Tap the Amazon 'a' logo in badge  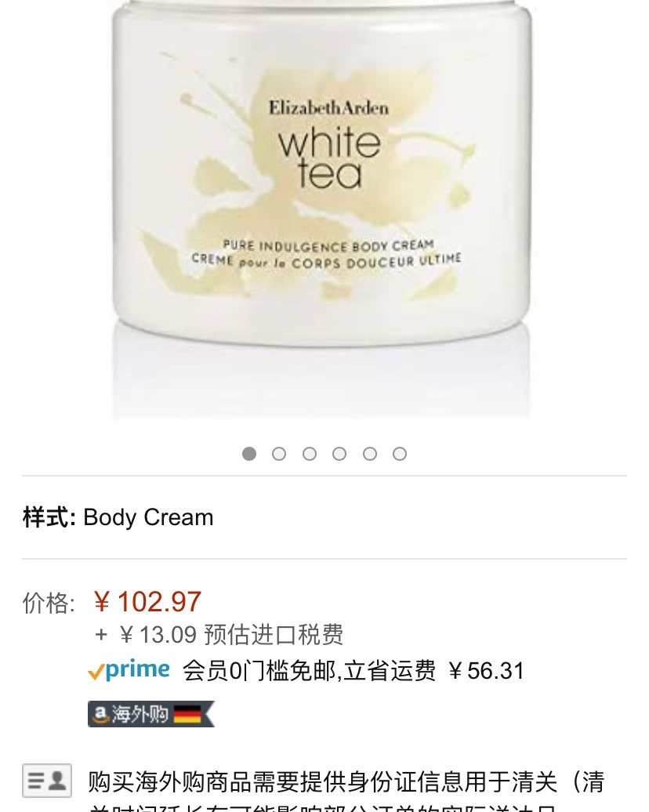pos(100,715)
